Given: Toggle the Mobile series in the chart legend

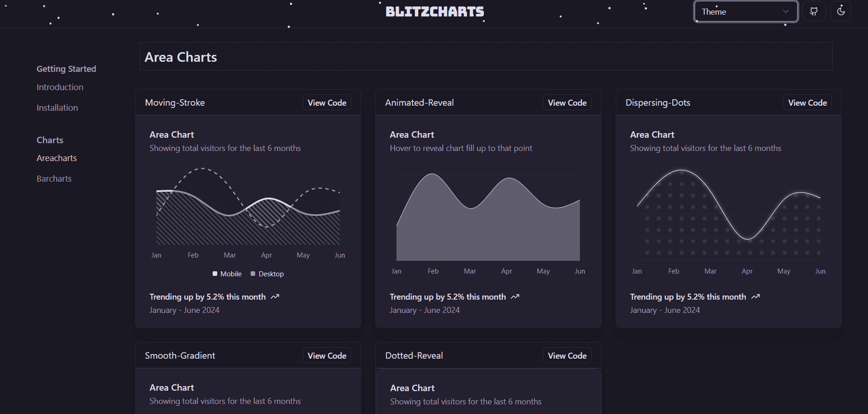Looking at the screenshot, I should [x=227, y=274].
